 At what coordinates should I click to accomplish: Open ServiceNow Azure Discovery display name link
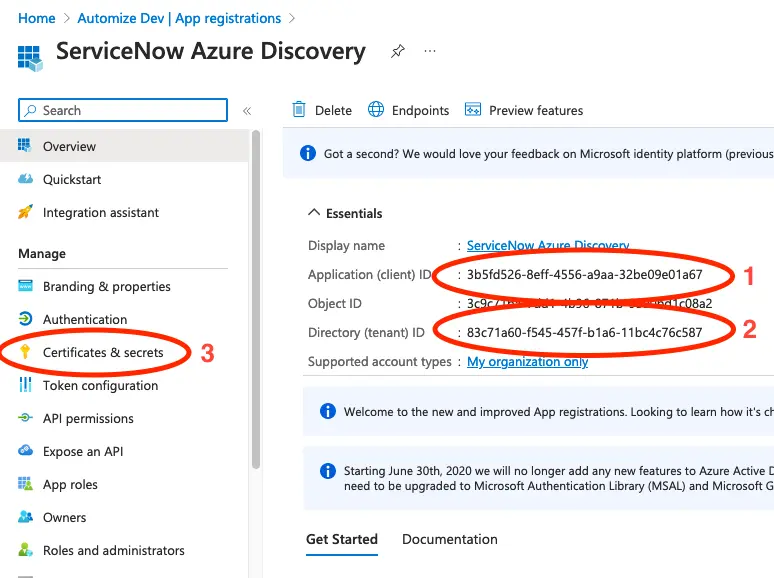[x=548, y=246]
